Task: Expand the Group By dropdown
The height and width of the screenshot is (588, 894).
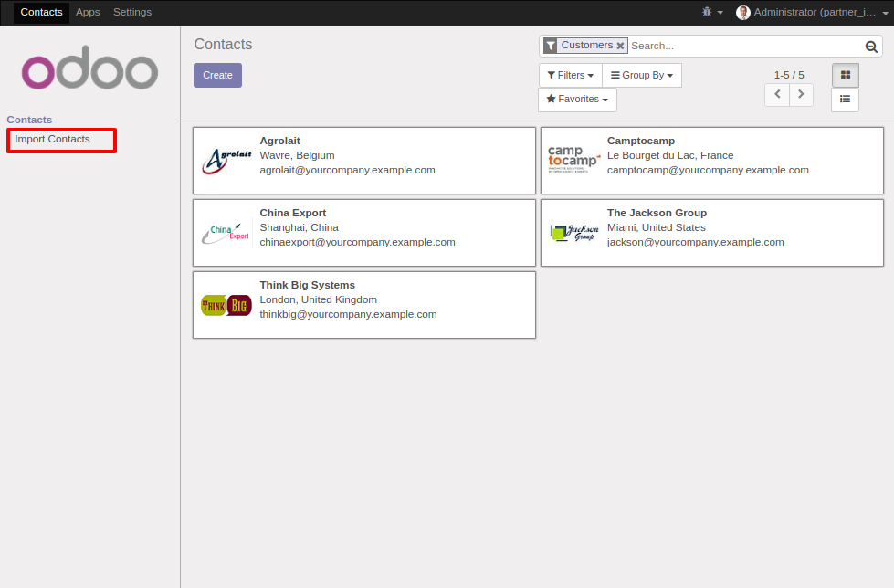Action: coord(641,76)
